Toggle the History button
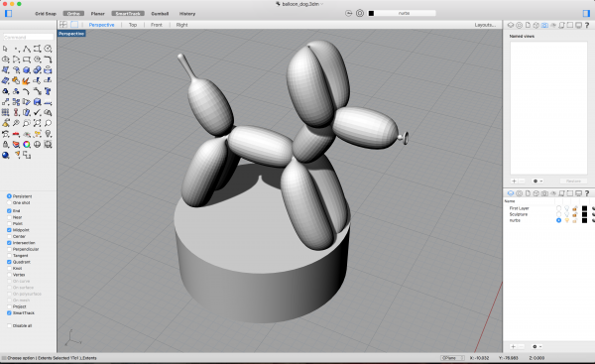The width and height of the screenshot is (595, 364). point(187,14)
